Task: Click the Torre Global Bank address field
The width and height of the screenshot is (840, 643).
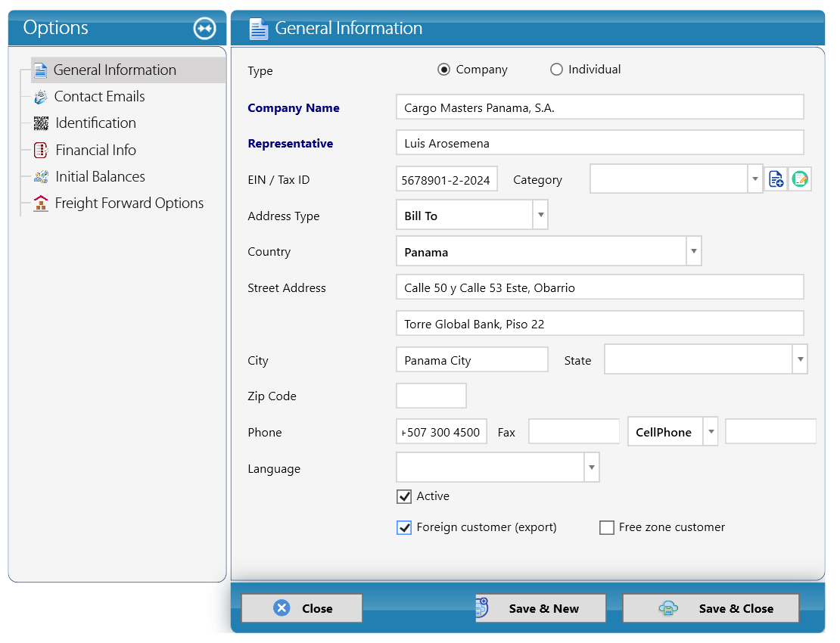Action: 600,323
